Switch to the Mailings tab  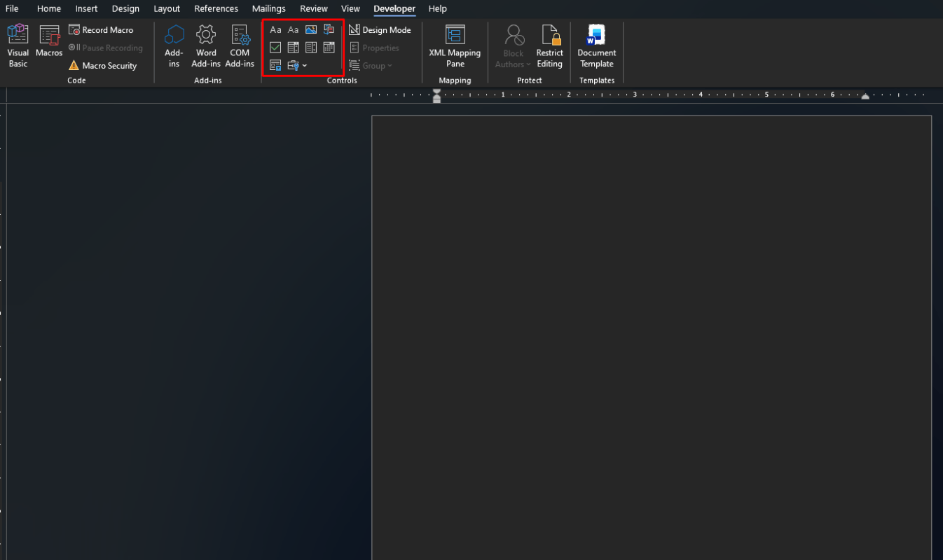click(x=269, y=8)
